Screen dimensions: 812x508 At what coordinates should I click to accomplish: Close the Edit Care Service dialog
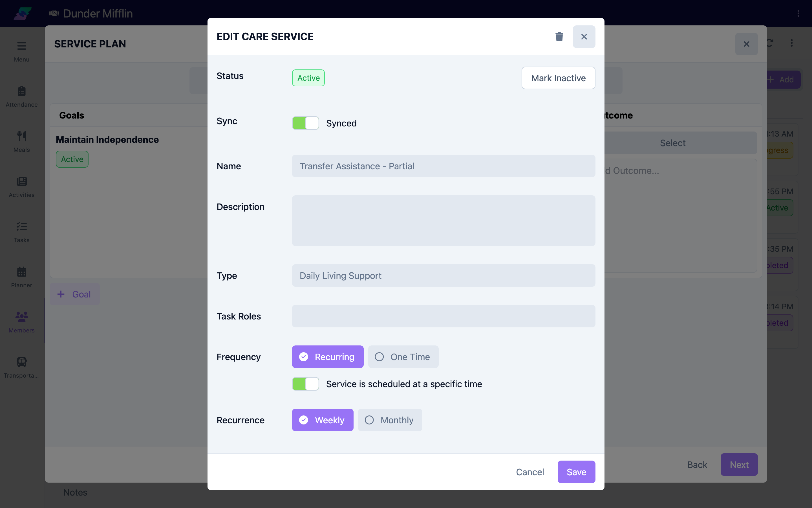pos(584,37)
